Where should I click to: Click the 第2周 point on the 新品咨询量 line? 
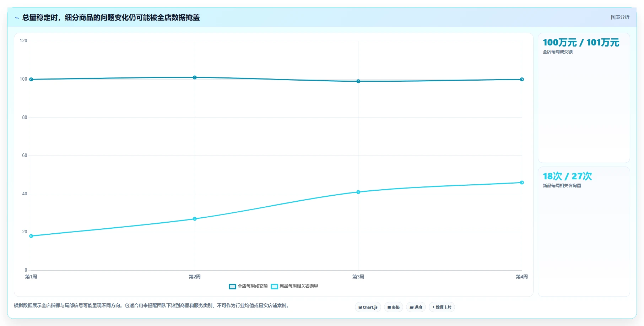pos(195,219)
